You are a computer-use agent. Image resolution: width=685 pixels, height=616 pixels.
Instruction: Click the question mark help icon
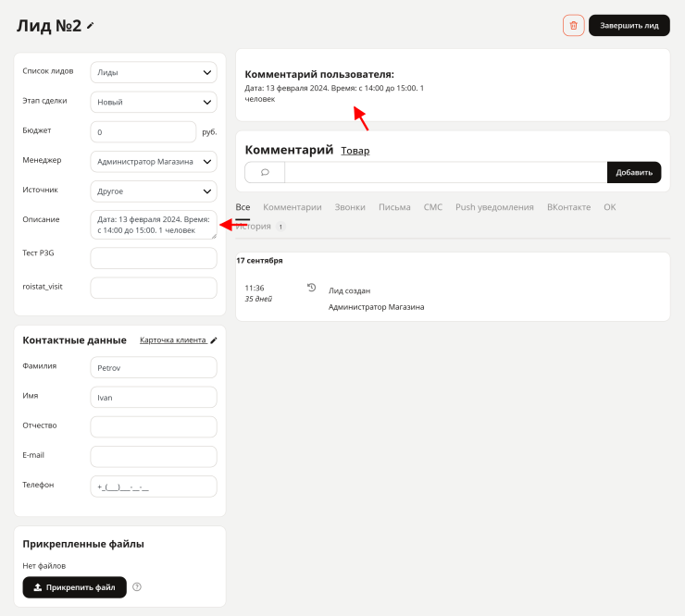point(137,587)
